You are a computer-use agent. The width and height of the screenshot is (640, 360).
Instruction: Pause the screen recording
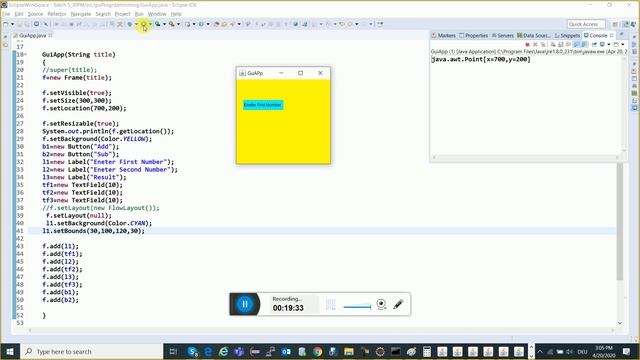[245, 304]
